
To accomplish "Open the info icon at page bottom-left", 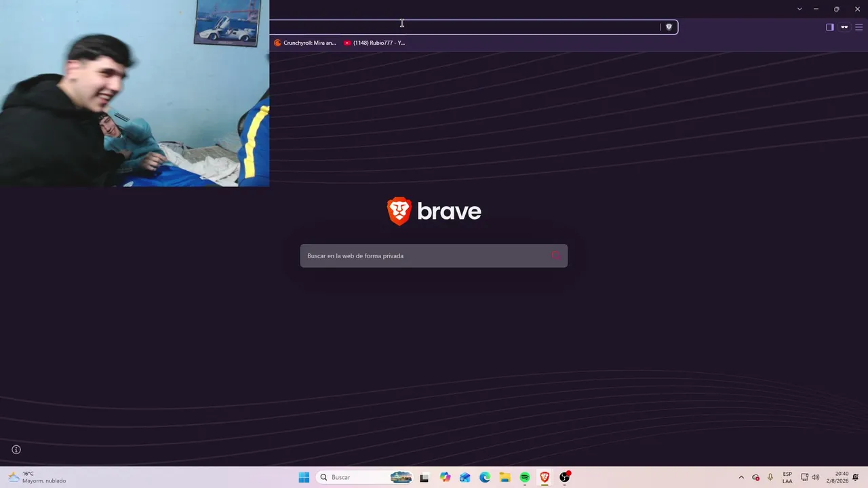I will pos(16,449).
